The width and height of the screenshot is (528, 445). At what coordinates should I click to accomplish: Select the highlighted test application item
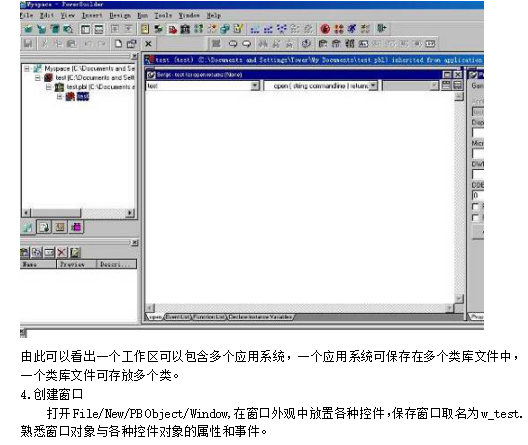tap(83, 97)
